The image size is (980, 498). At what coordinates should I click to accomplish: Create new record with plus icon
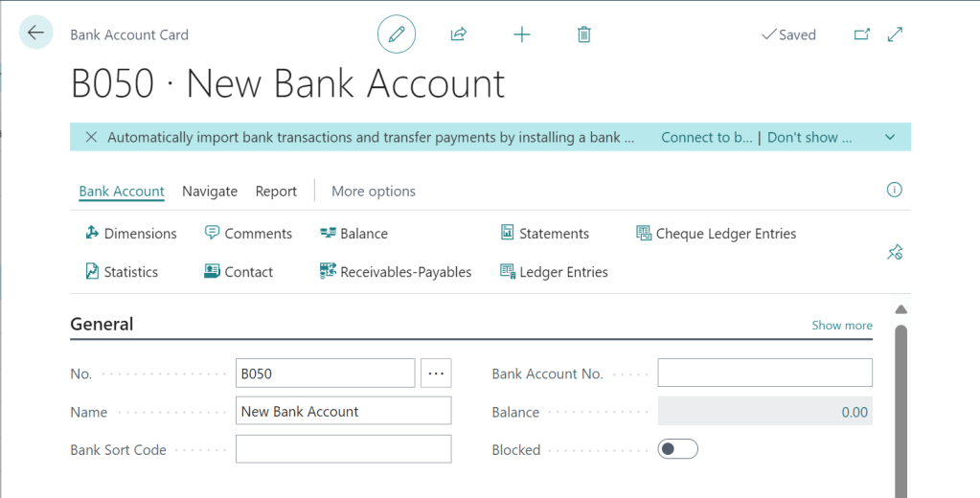[521, 34]
